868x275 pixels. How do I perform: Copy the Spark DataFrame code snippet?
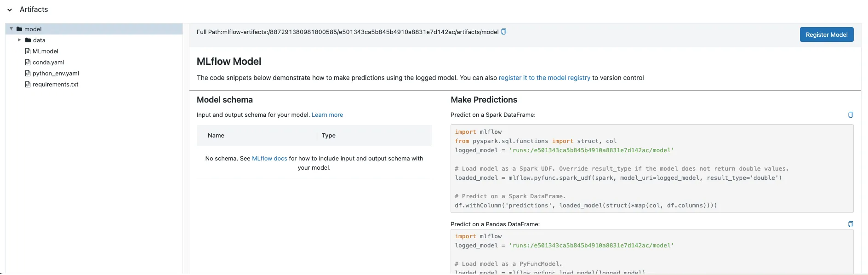pyautogui.click(x=851, y=115)
